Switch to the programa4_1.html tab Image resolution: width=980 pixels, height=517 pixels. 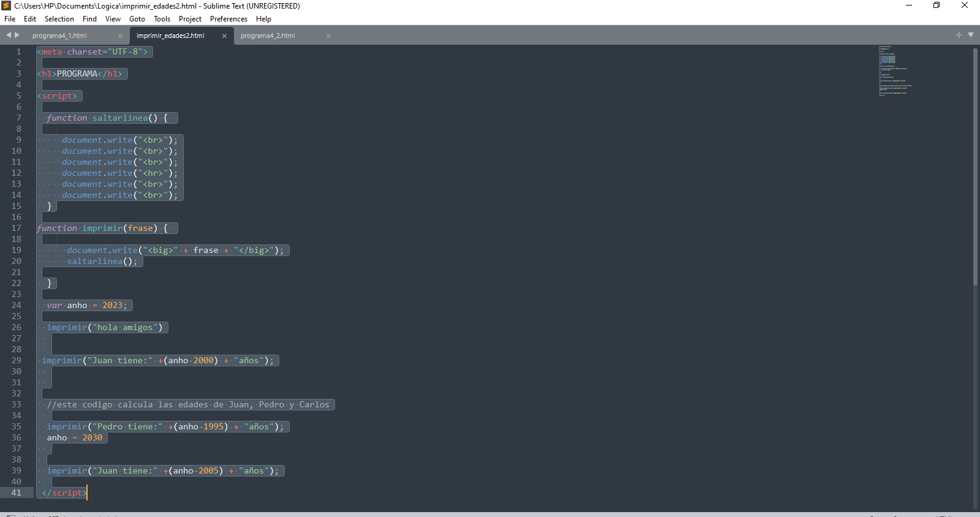click(59, 36)
